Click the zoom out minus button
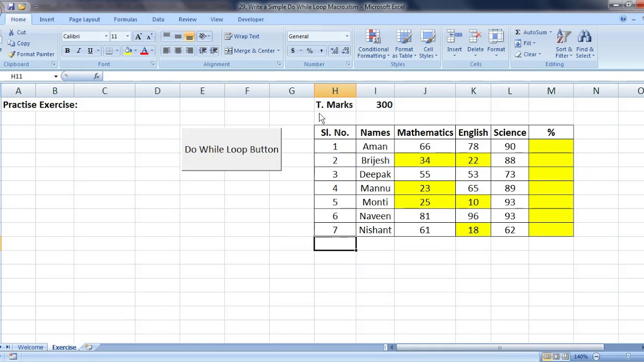This screenshot has width=644, height=362. (x=596, y=356)
